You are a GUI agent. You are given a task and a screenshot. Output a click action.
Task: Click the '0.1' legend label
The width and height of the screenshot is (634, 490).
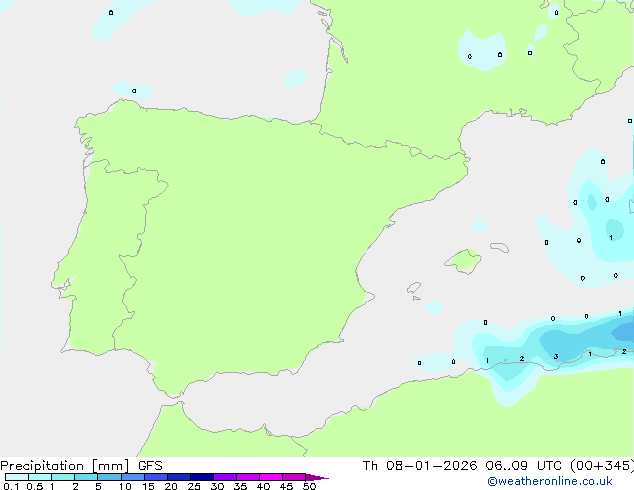coord(11,486)
